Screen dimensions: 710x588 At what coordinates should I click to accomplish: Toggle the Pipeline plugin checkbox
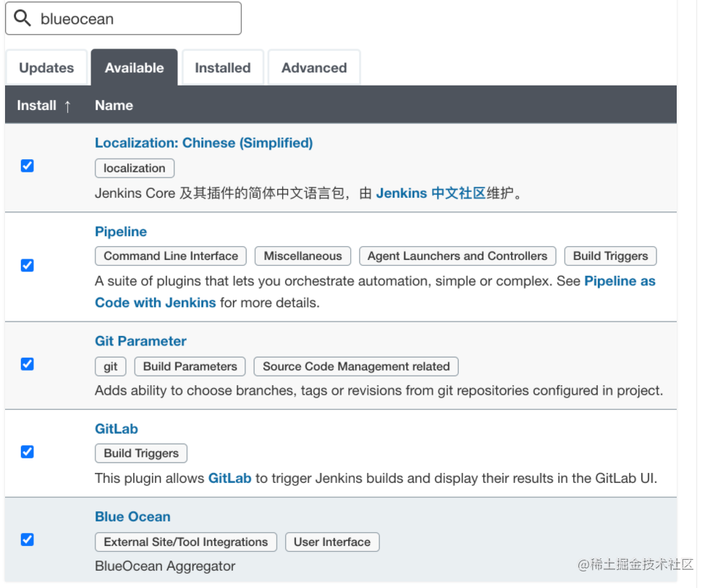point(28,265)
